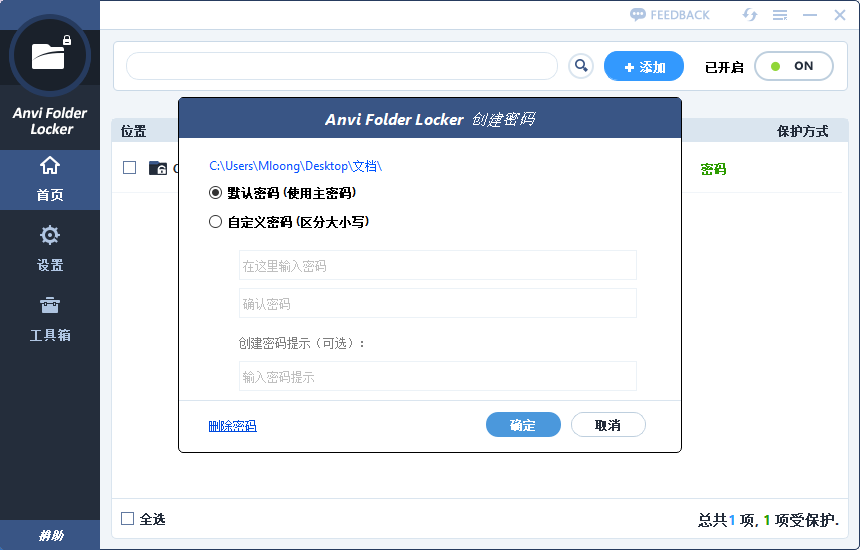Open the 首页 home page in sidebar
Viewport: 860px width, 550px height.
point(50,179)
